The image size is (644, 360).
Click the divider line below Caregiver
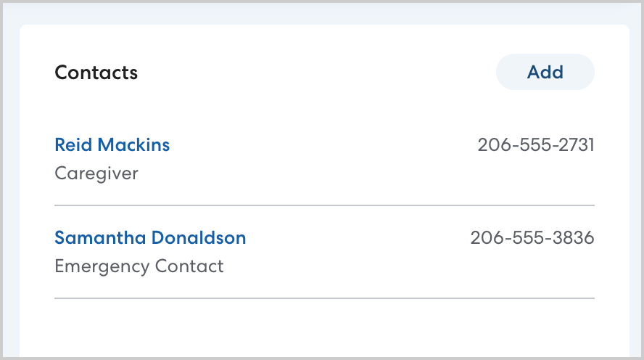(324, 205)
